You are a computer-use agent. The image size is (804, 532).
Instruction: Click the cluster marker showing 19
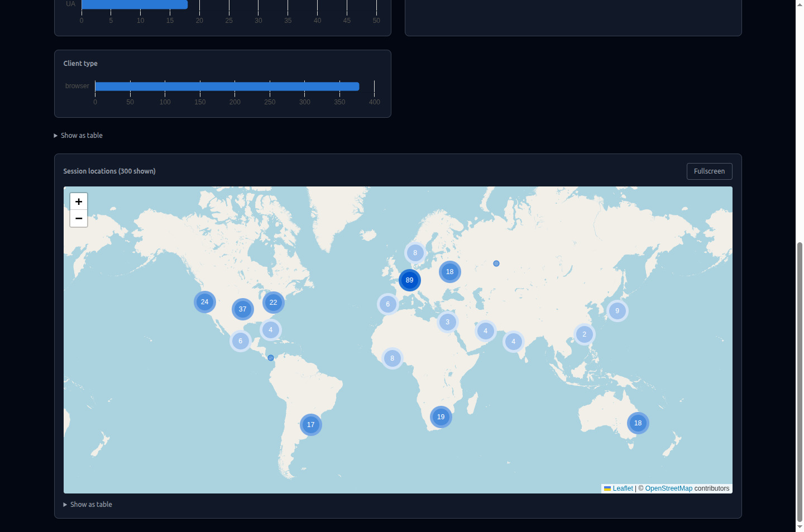click(x=441, y=417)
